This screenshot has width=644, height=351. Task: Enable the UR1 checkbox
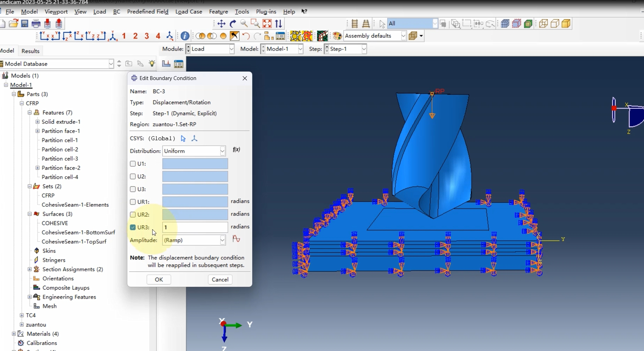point(133,202)
